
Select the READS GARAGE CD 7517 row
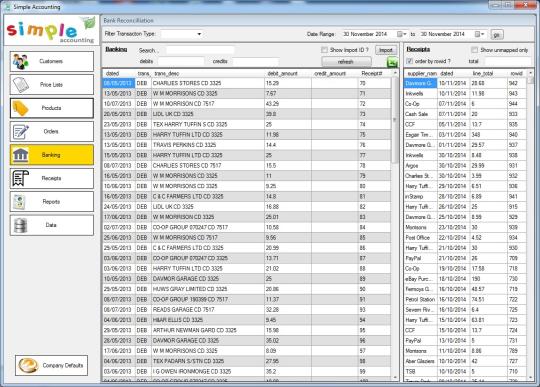247,310
